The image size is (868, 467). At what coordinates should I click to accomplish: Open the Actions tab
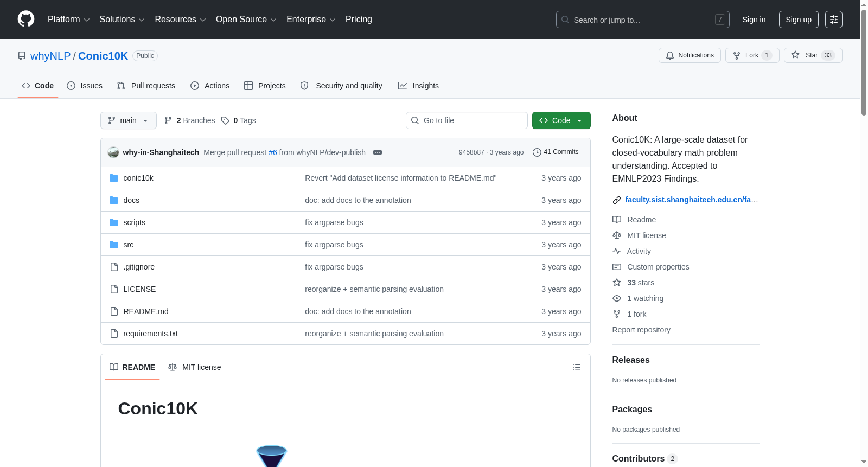coord(210,86)
